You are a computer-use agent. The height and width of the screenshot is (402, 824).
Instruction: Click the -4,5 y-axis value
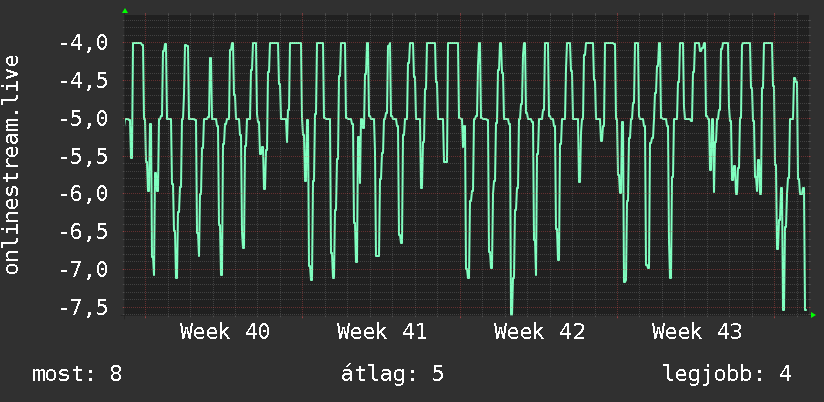tap(84, 81)
